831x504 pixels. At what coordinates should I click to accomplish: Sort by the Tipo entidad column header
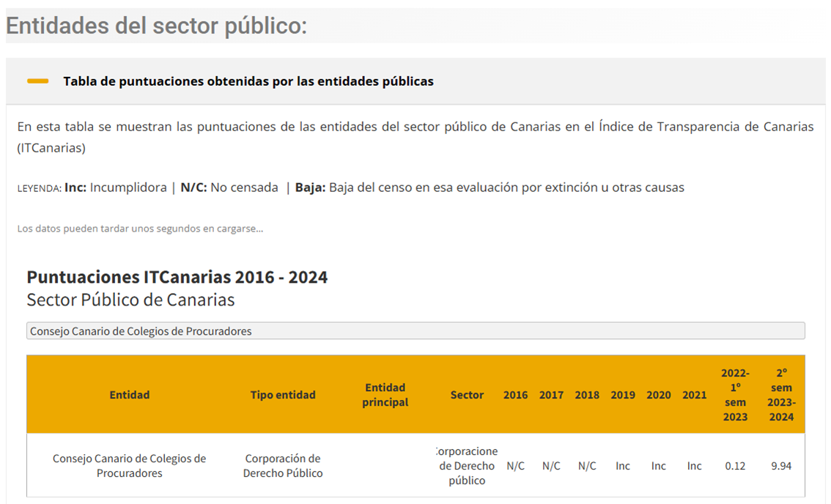pos(283,395)
